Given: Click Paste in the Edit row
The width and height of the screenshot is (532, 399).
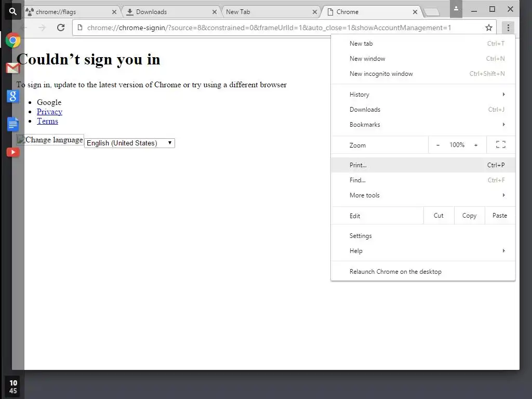Looking at the screenshot, I should tap(500, 216).
